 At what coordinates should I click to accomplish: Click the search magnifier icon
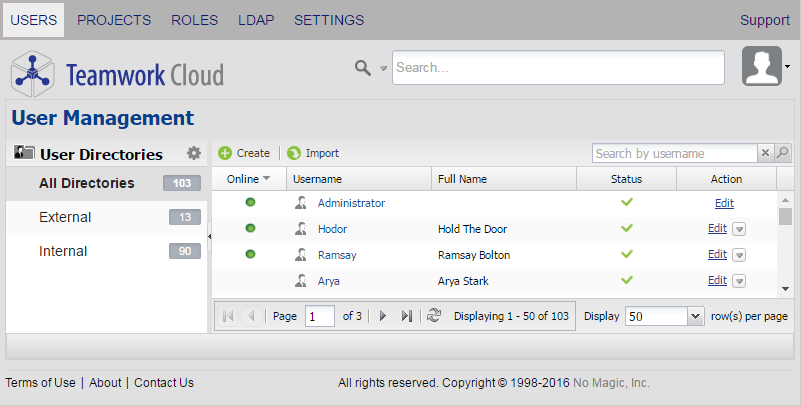click(x=363, y=67)
